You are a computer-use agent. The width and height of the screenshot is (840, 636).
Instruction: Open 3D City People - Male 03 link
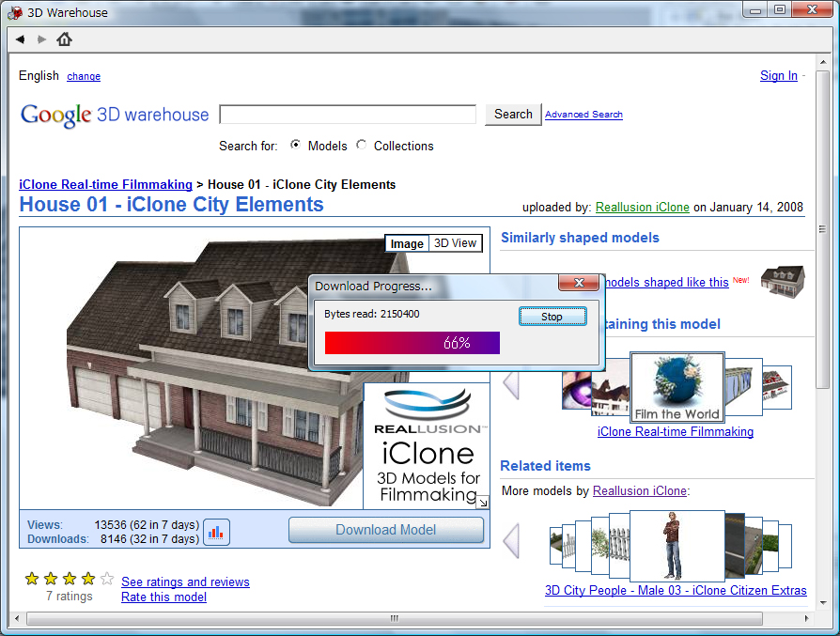coord(676,590)
